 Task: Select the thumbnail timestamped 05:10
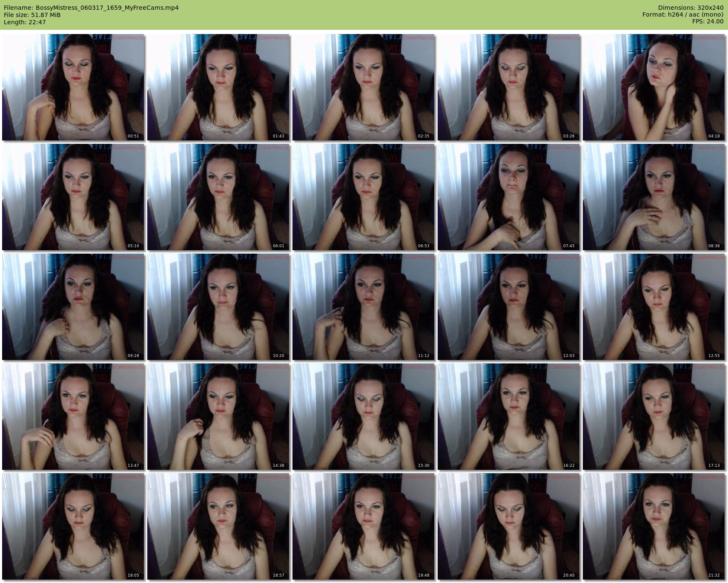click(73, 197)
